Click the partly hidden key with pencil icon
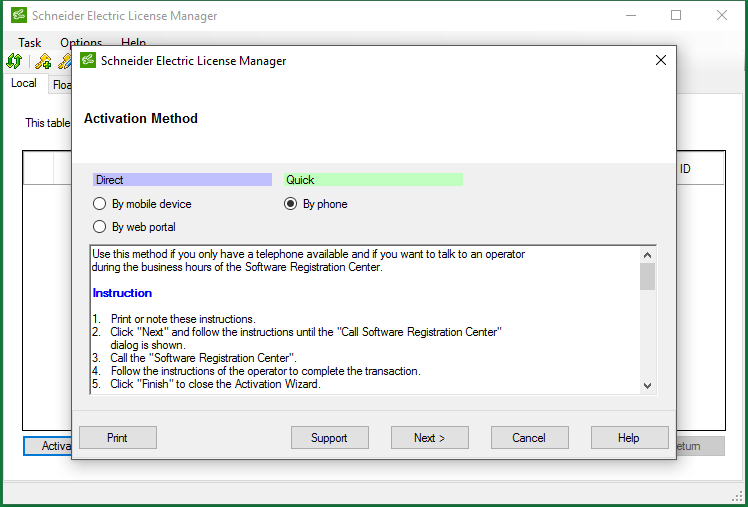 64,61
